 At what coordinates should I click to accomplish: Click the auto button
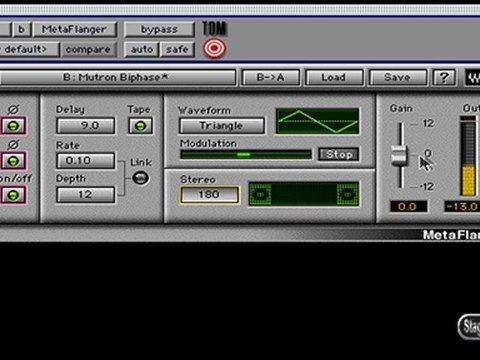[142, 50]
